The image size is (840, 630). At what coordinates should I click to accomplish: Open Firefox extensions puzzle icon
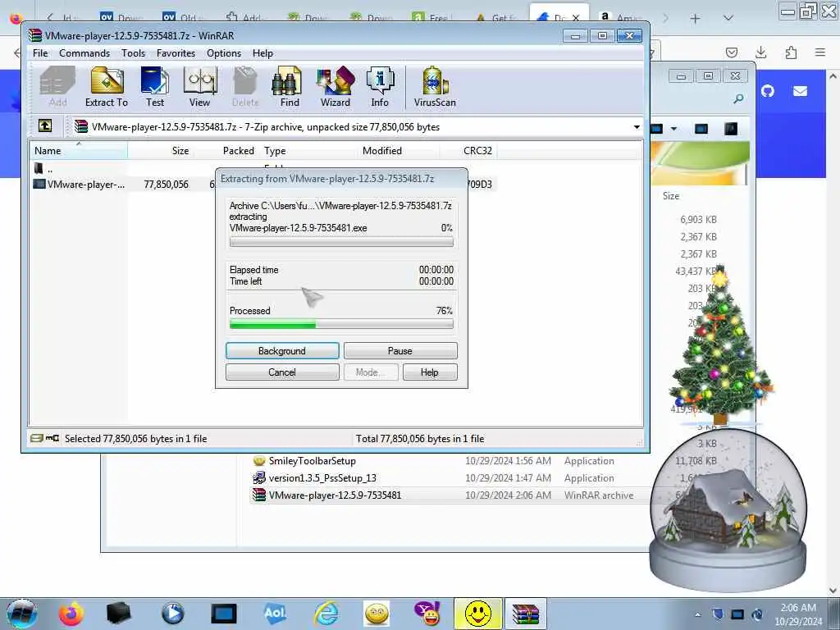coord(791,52)
